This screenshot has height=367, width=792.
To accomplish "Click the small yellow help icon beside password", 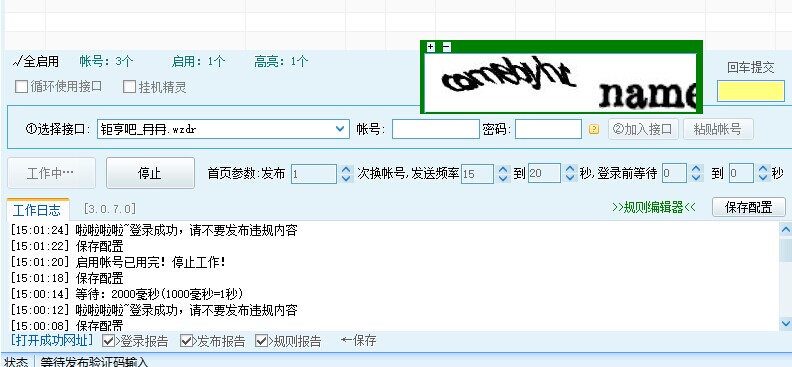I will point(594,129).
